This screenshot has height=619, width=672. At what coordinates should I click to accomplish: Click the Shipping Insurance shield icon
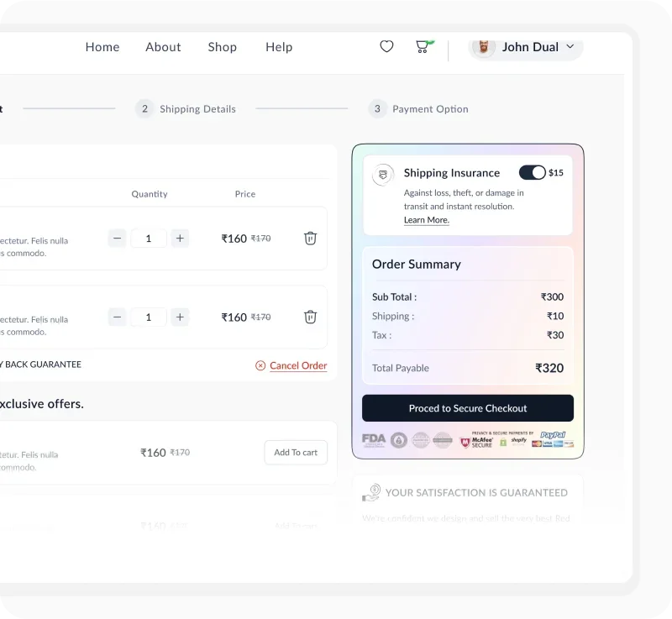coord(383,175)
